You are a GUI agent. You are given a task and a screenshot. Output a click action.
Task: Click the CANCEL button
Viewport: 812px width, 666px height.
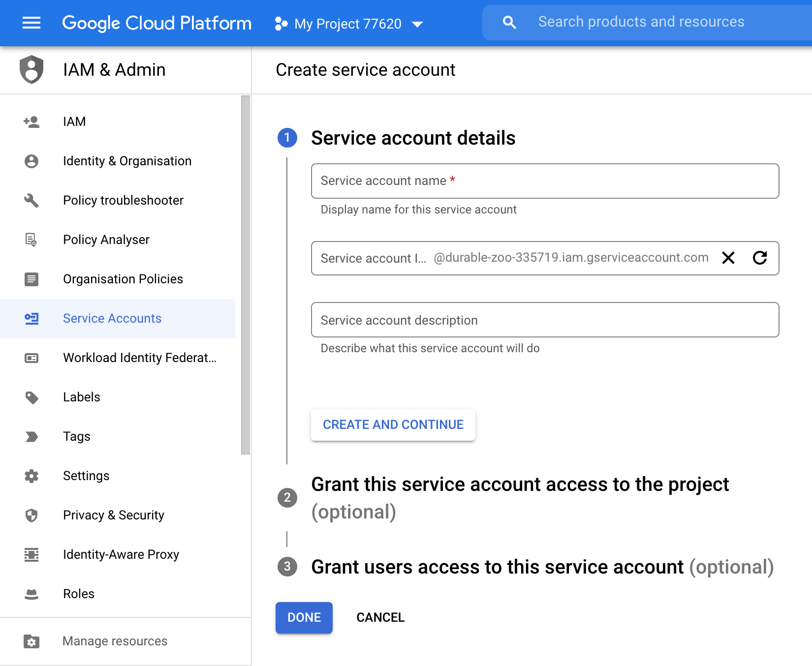coord(380,617)
